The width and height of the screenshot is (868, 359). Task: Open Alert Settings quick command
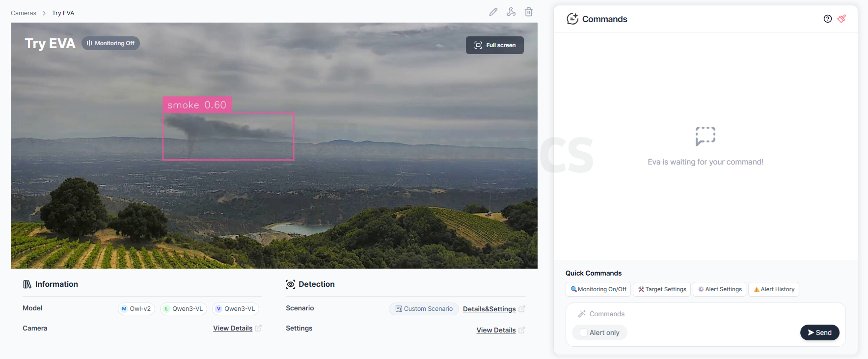(720, 289)
